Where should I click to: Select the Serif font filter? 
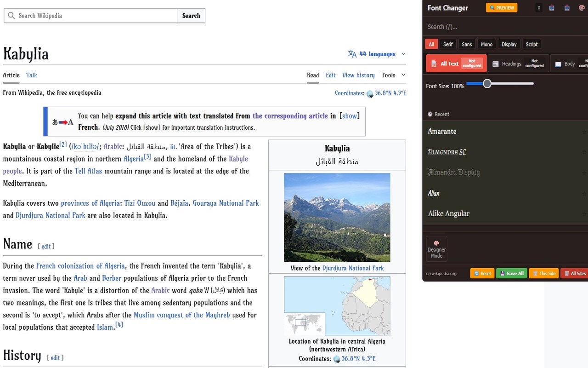448,44
